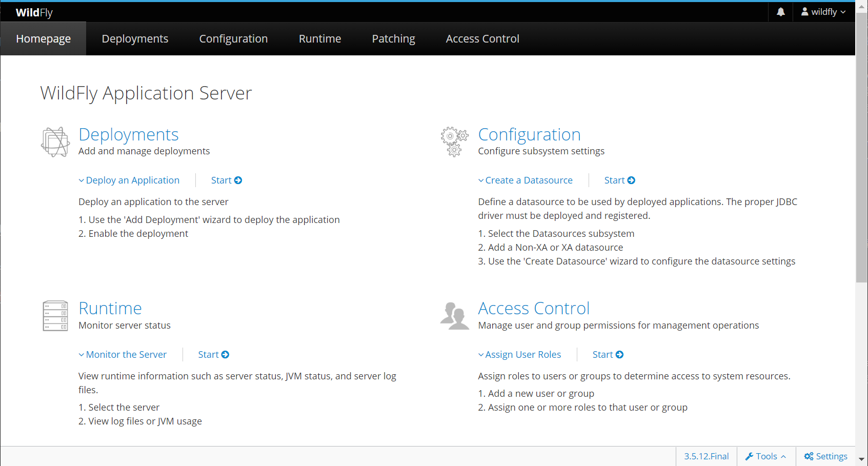Switch to the Runtime tab in navigation
This screenshot has height=466, width=868.
tap(320, 39)
